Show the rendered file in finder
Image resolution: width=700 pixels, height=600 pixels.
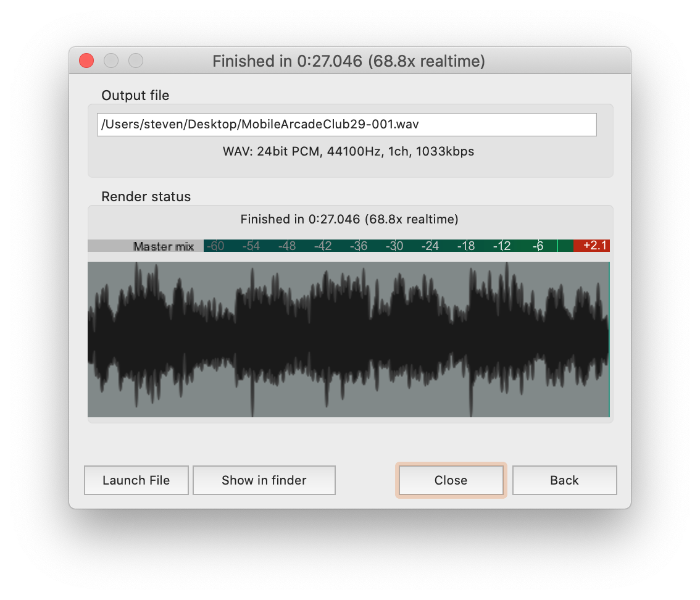(x=264, y=480)
